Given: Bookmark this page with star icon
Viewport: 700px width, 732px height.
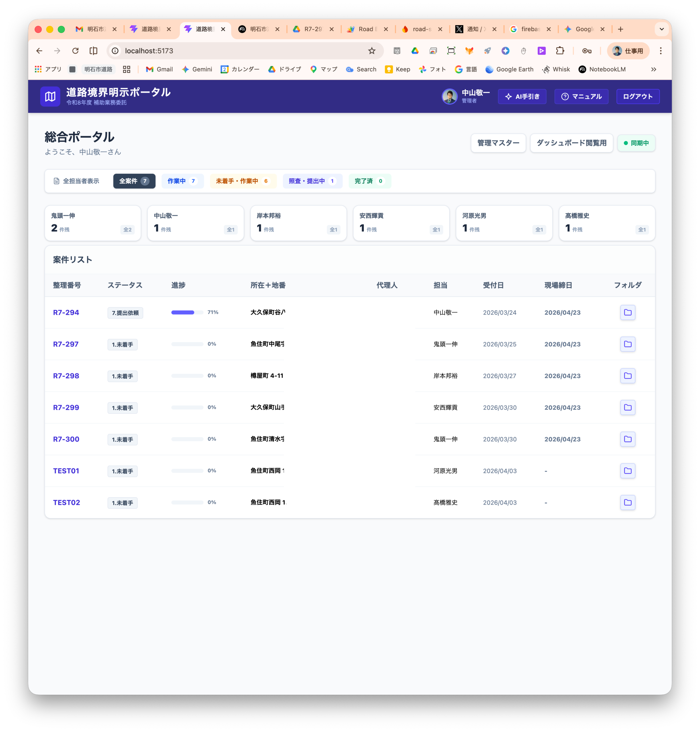Looking at the screenshot, I should pos(372,51).
